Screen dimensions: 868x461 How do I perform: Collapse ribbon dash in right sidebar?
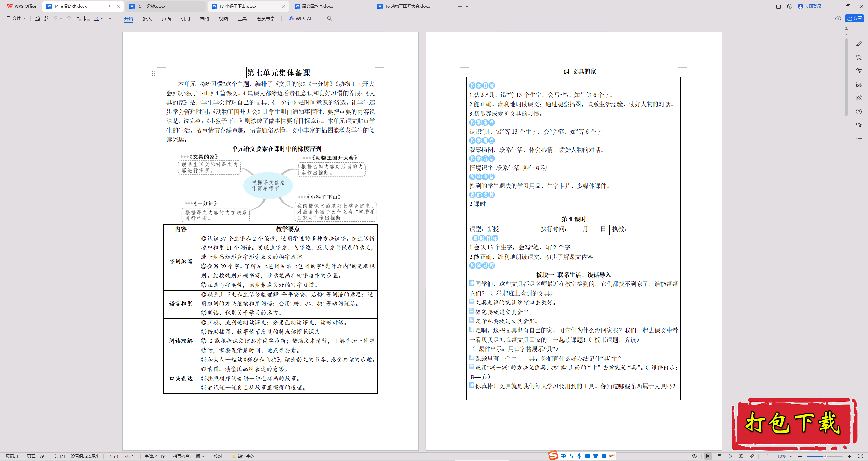tap(859, 33)
